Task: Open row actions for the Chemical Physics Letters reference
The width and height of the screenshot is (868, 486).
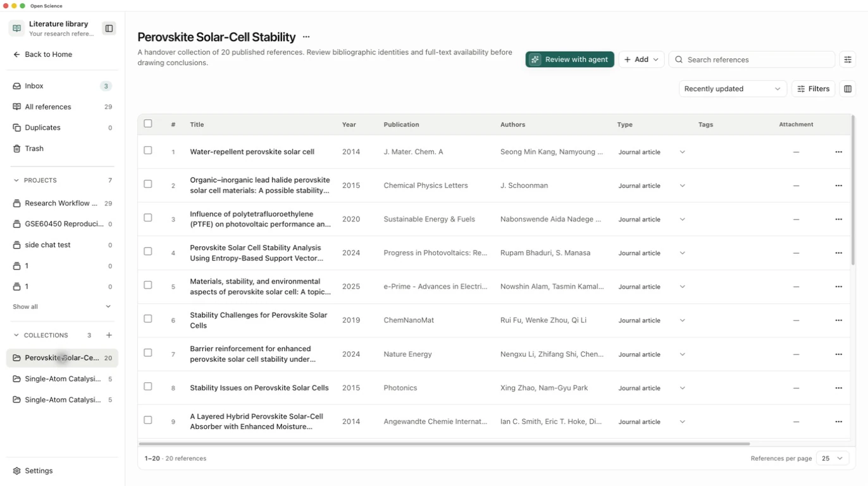Action: coord(839,185)
